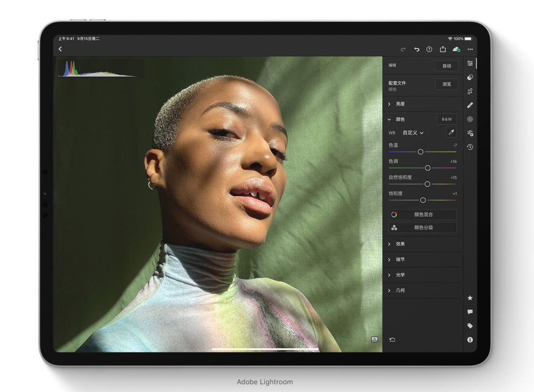This screenshot has width=534, height=392.
Task: Open the photo info icon
Action: tap(470, 340)
